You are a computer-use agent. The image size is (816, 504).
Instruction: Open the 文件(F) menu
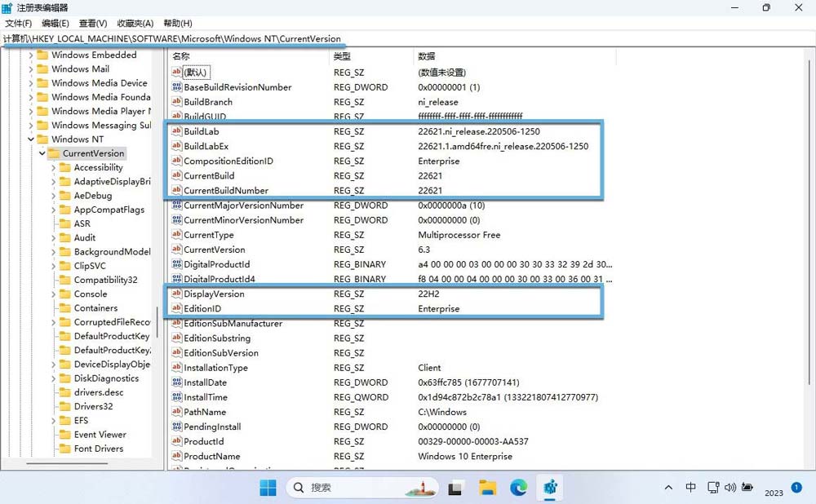pyautogui.click(x=19, y=24)
